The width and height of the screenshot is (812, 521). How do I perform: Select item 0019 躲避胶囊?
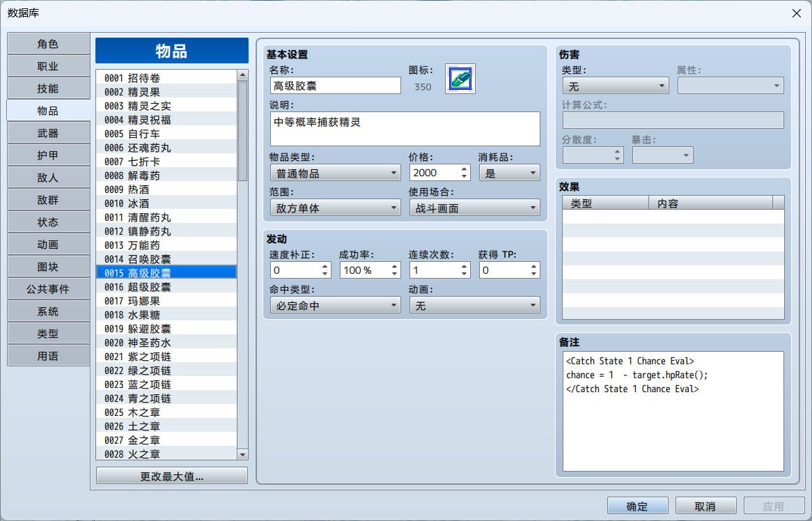[166, 329]
